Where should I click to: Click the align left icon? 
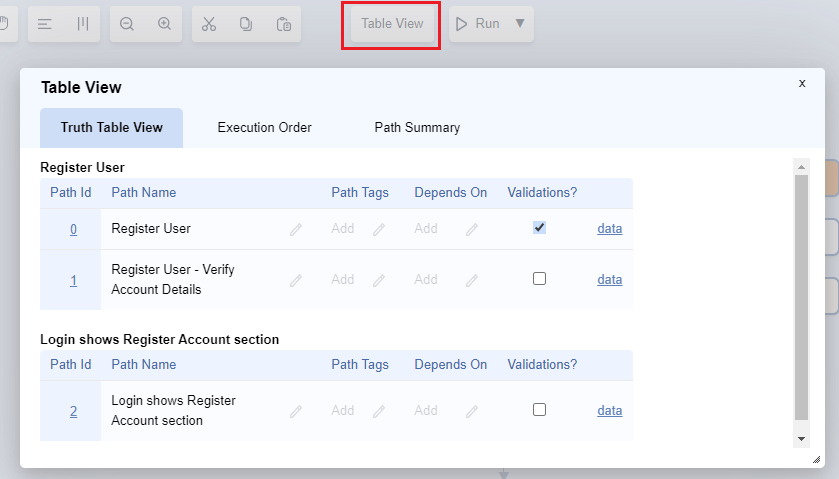[45, 24]
